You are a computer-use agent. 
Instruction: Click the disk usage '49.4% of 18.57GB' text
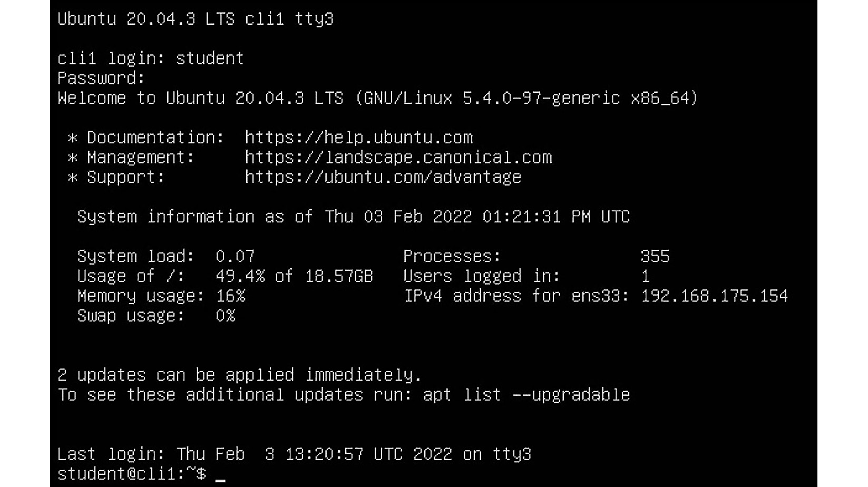294,276
